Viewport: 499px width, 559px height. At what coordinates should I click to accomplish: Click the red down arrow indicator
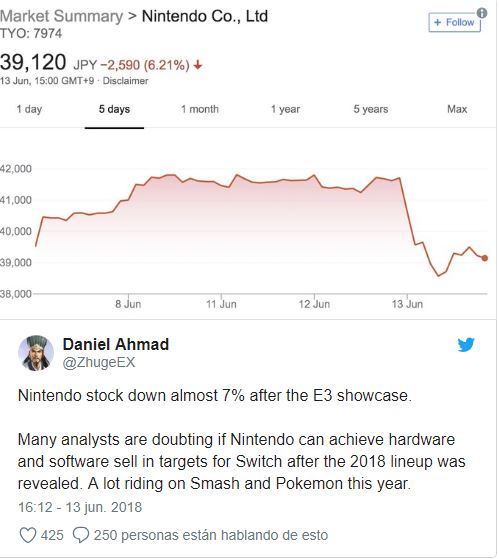click(198, 65)
